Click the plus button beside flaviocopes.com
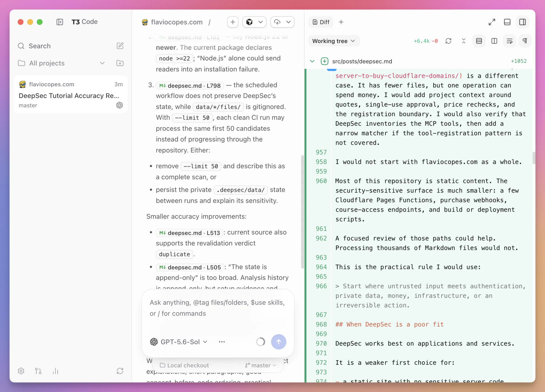The image size is (545, 392). tap(233, 22)
